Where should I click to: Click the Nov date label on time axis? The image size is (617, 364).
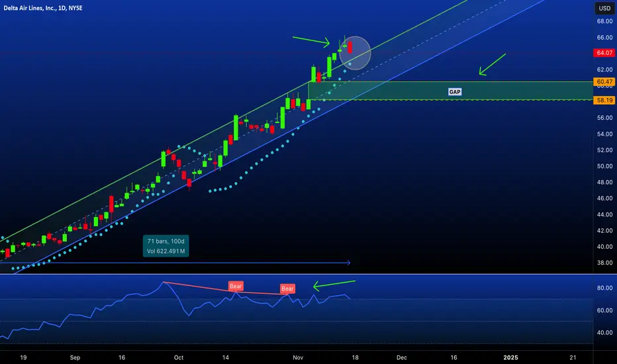[298, 357]
